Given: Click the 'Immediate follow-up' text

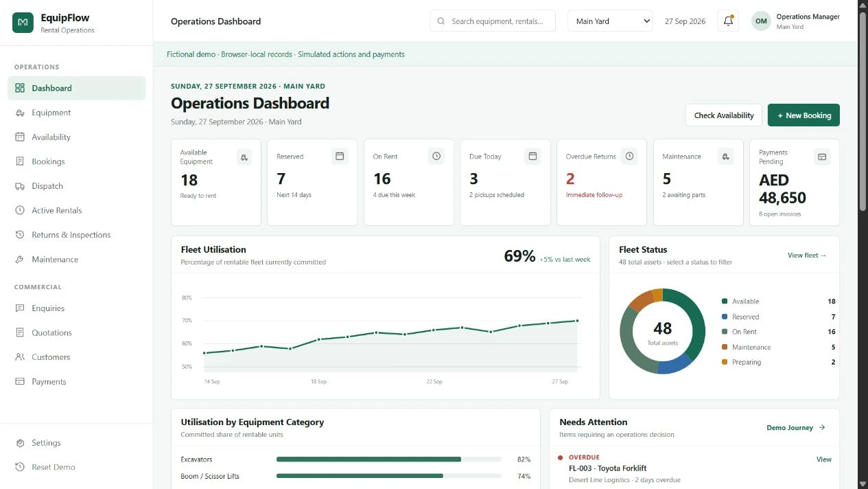Looking at the screenshot, I should click(x=594, y=195).
